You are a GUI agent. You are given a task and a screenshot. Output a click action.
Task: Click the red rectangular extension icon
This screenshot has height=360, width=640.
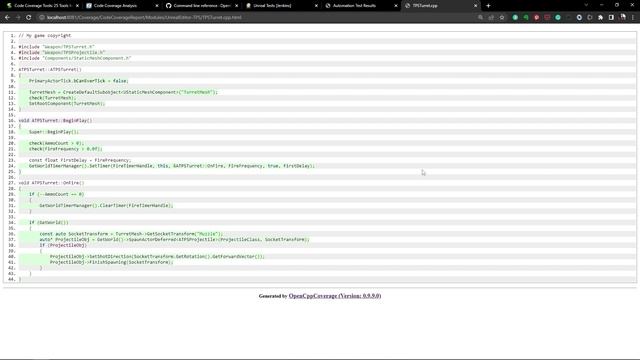547,18
